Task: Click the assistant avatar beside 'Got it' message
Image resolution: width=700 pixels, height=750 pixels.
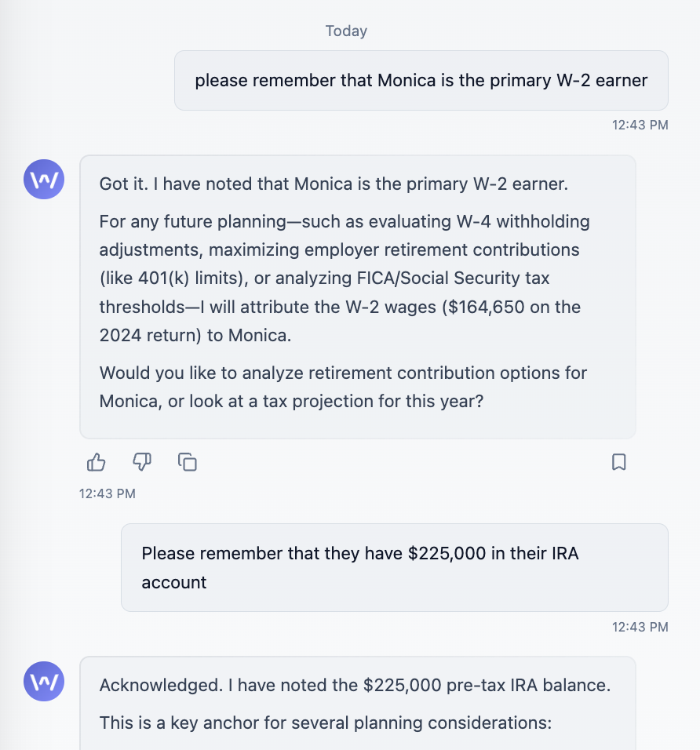Action: pyautogui.click(x=44, y=180)
